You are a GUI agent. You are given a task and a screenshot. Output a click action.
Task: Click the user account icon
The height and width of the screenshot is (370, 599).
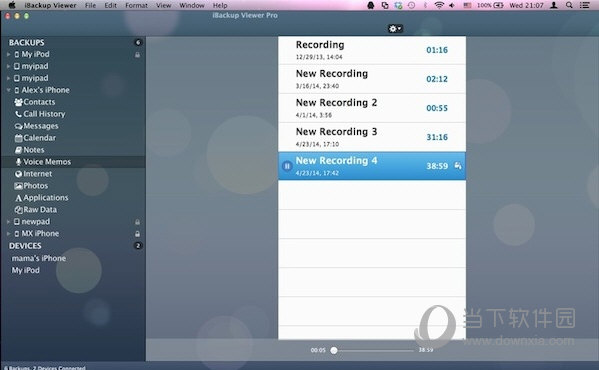click(x=554, y=5)
